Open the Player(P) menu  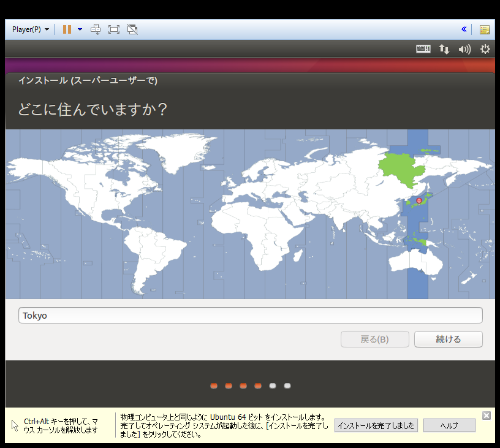point(30,29)
